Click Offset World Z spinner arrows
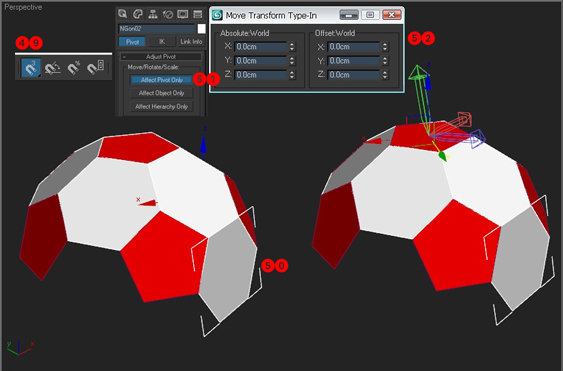The width and height of the screenshot is (563, 371). [385, 75]
